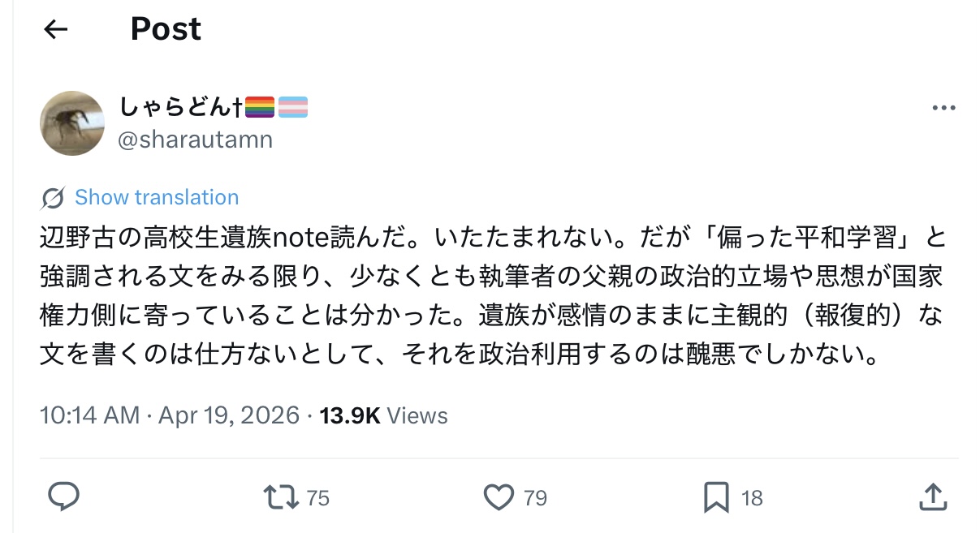The image size is (980, 533).
Task: Open the three-dot more options menu
Action: [943, 108]
